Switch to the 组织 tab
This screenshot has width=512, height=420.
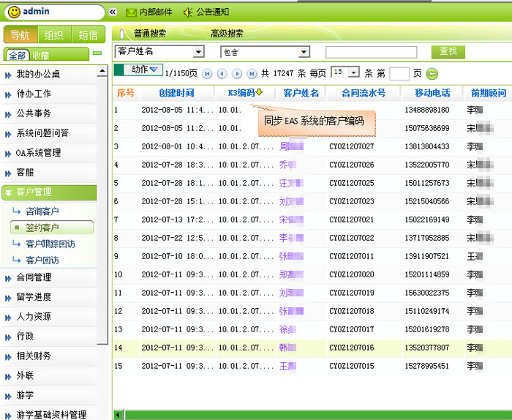(55, 34)
